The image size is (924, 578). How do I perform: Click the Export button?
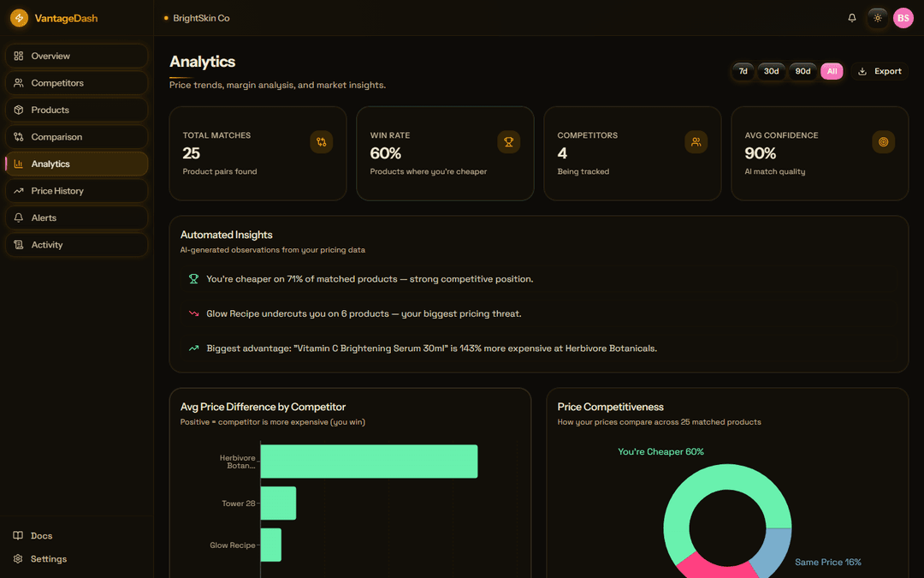click(x=880, y=71)
